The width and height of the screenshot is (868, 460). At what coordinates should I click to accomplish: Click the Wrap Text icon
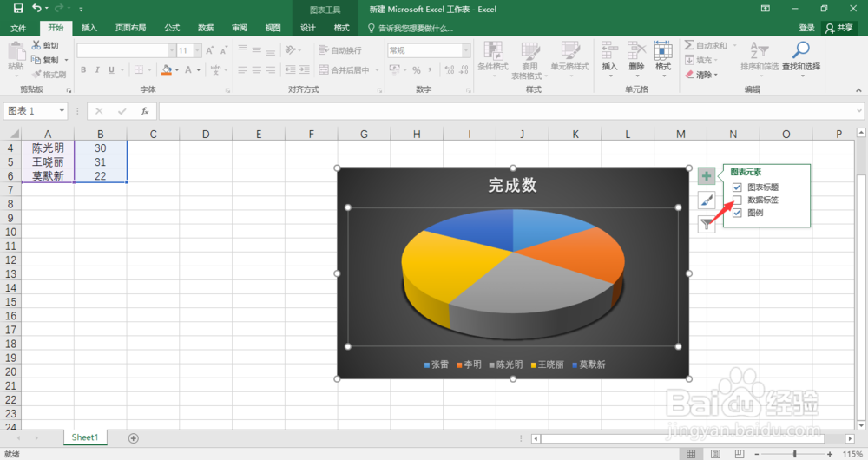click(324, 50)
